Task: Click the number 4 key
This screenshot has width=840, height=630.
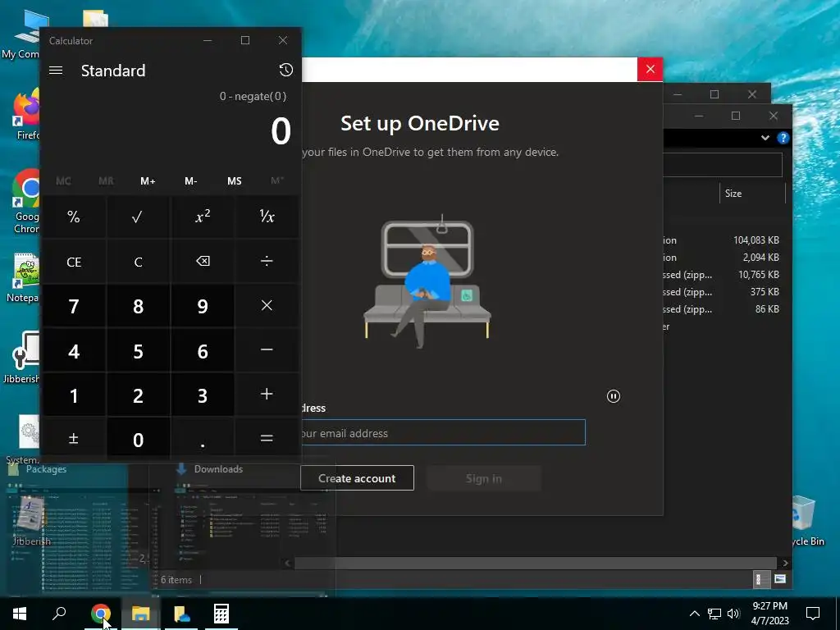Action: point(74,350)
